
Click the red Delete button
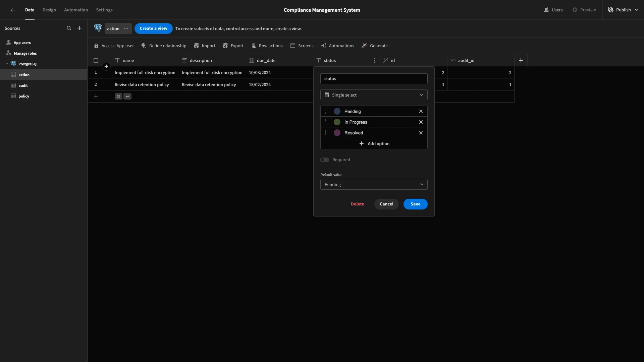tap(358, 204)
